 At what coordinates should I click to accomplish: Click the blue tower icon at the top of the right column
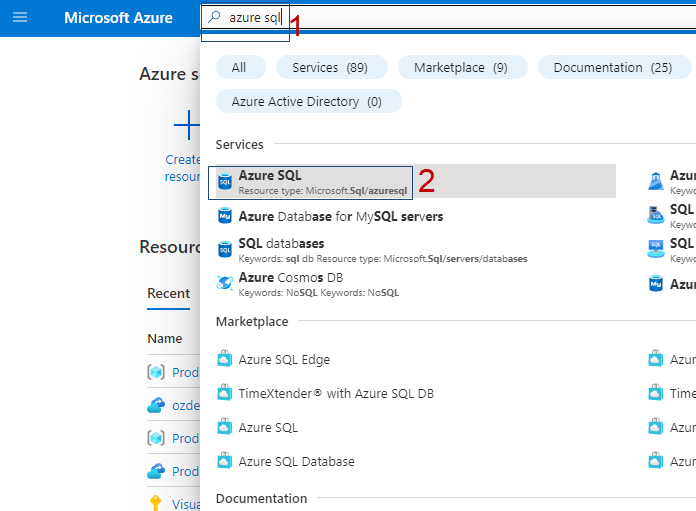click(656, 181)
